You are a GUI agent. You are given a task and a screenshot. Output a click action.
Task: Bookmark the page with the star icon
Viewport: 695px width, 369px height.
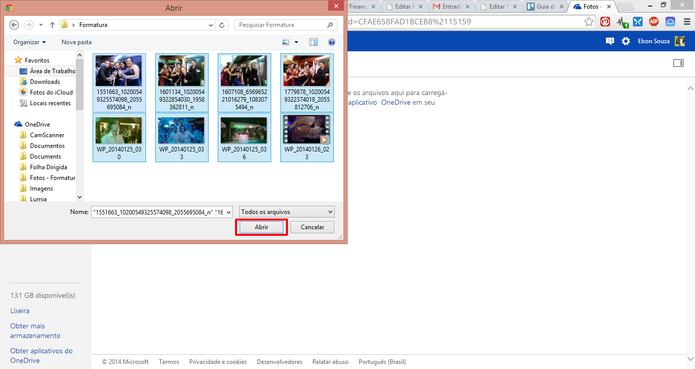(x=589, y=21)
